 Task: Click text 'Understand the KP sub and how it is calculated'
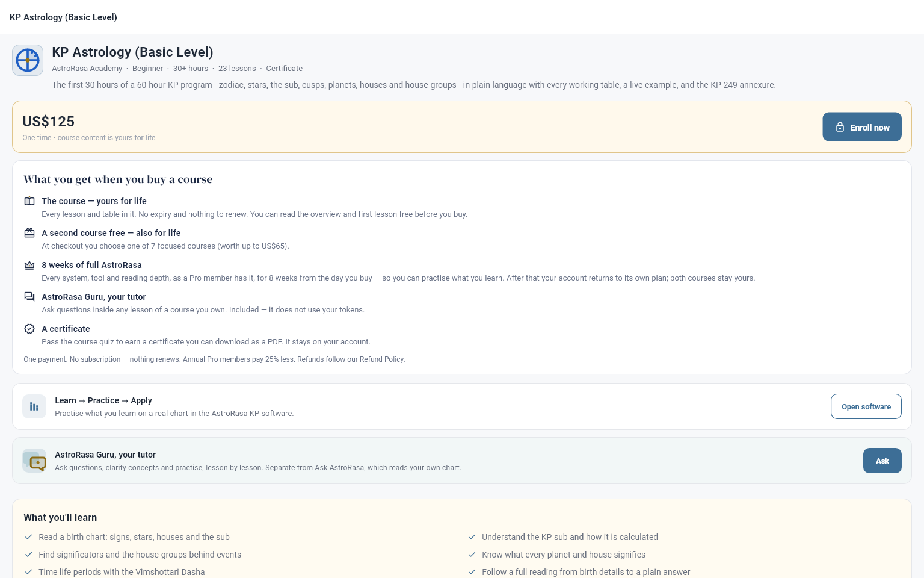(570, 537)
